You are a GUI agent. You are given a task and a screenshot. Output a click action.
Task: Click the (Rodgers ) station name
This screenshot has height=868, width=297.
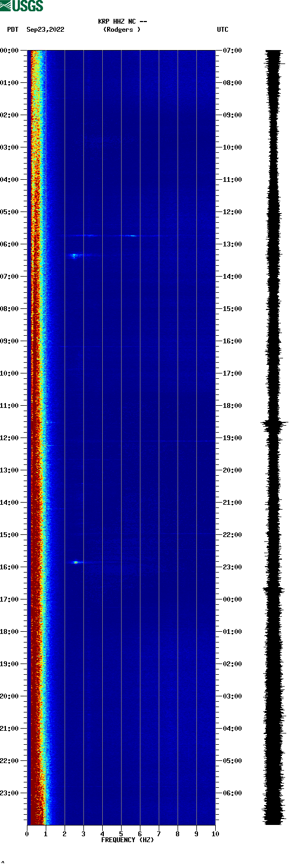pos(122,30)
